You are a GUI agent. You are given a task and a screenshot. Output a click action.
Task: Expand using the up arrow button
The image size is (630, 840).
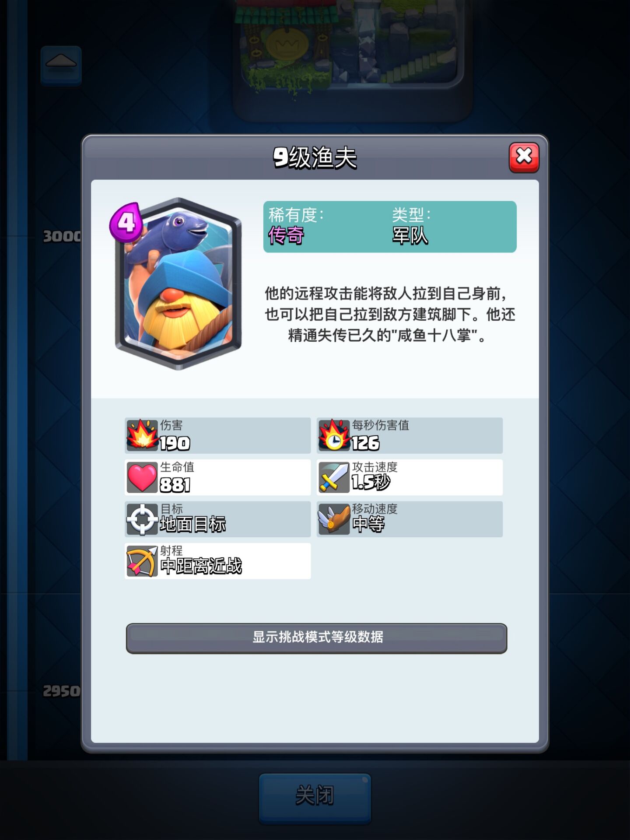[x=61, y=65]
